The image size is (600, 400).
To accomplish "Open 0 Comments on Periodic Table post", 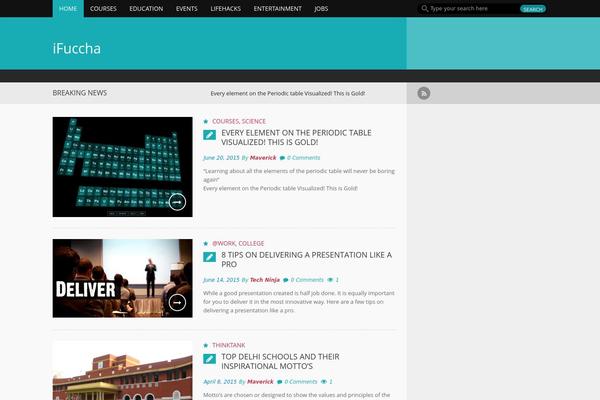I will point(303,158).
